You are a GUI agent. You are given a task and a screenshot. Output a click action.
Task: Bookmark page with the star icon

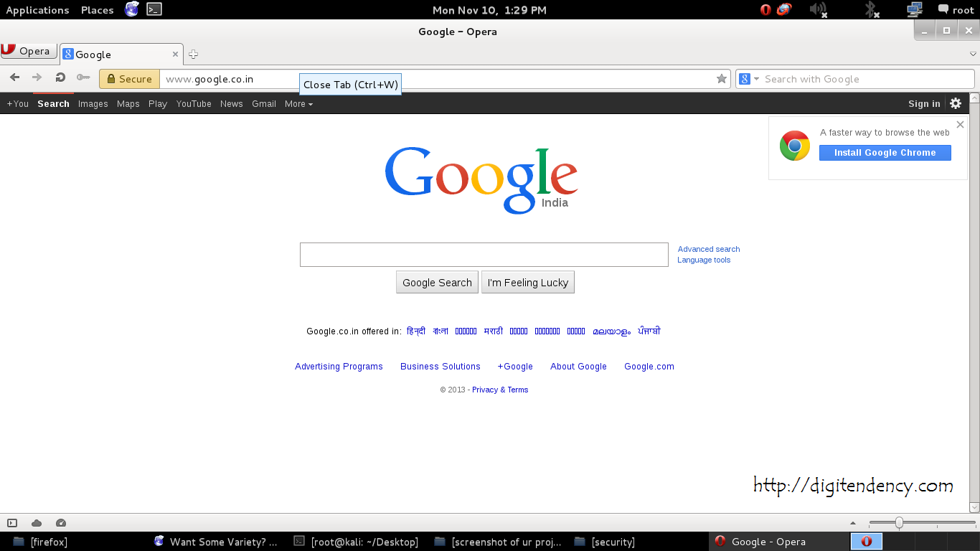pos(722,79)
